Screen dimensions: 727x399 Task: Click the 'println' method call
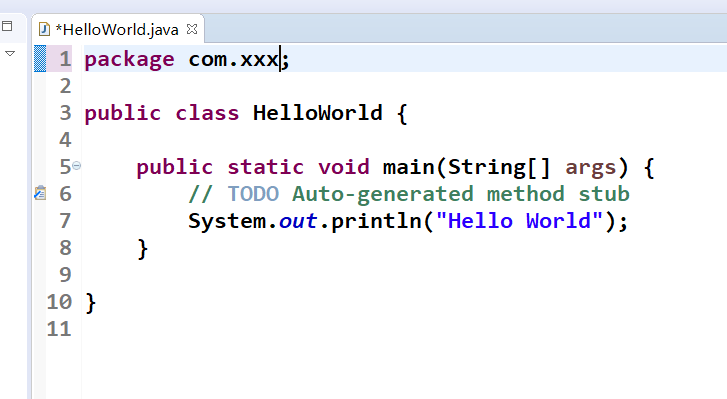point(376,222)
